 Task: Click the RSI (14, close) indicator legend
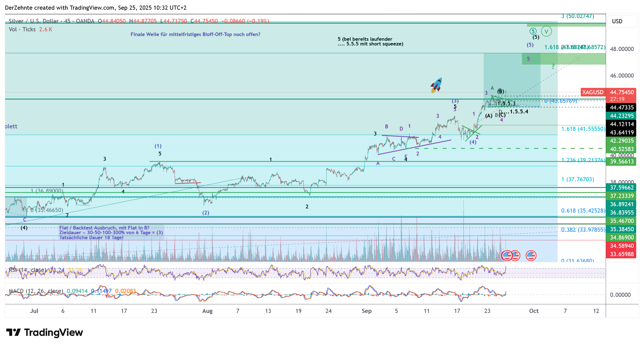[x=27, y=270]
